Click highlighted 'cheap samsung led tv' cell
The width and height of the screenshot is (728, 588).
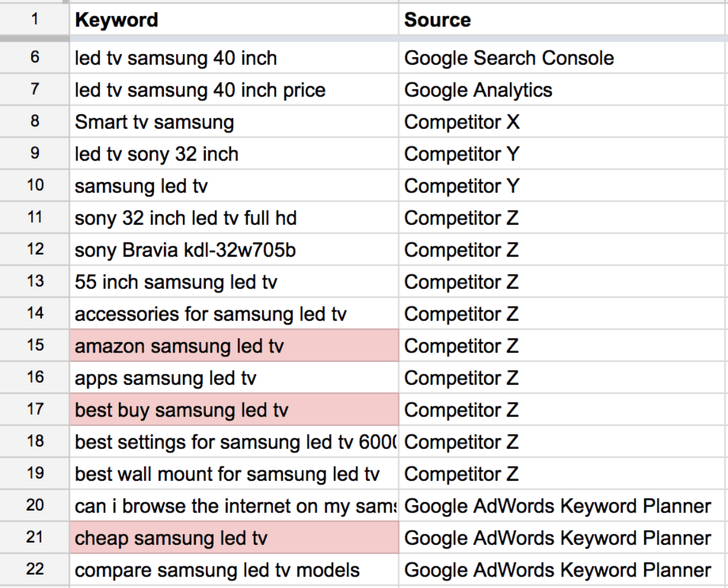pyautogui.click(x=234, y=538)
